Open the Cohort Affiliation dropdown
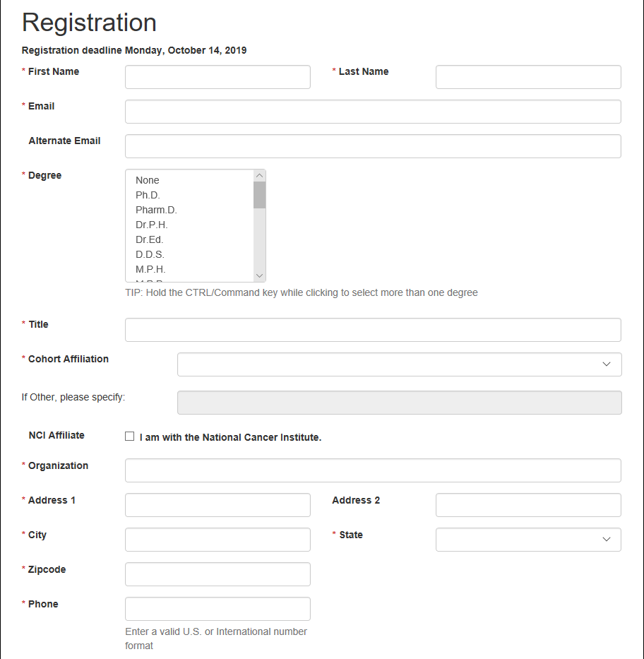 pos(399,364)
